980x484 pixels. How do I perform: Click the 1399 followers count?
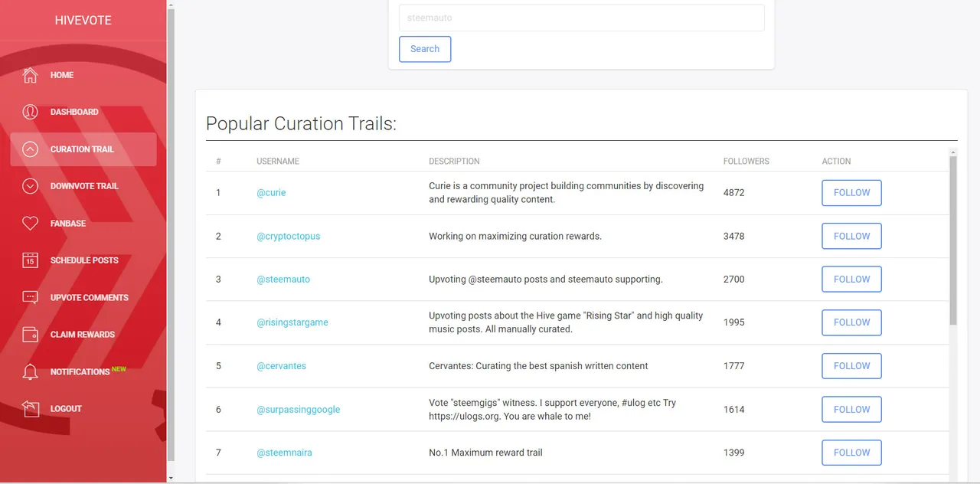[x=733, y=453]
